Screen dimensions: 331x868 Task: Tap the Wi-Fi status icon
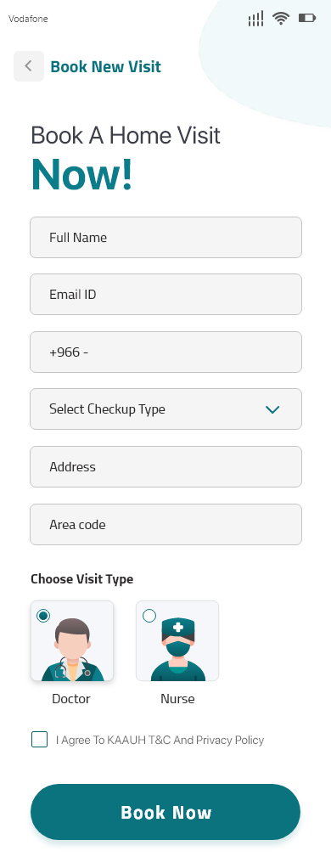[281, 19]
